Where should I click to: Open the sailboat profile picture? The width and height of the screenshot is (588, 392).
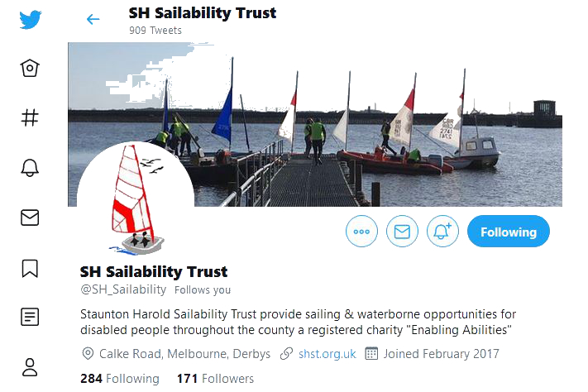click(x=136, y=199)
